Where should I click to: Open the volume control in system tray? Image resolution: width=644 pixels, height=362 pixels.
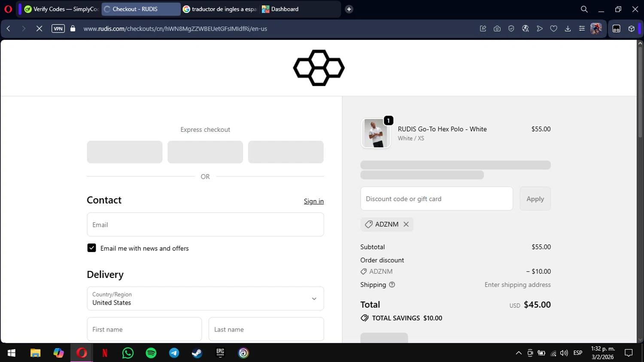click(564, 353)
